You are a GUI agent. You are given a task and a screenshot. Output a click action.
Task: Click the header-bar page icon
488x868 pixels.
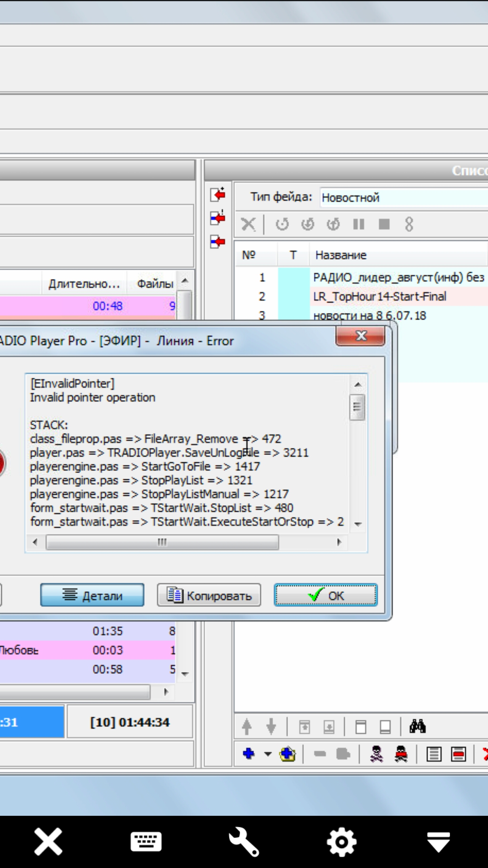click(x=361, y=727)
